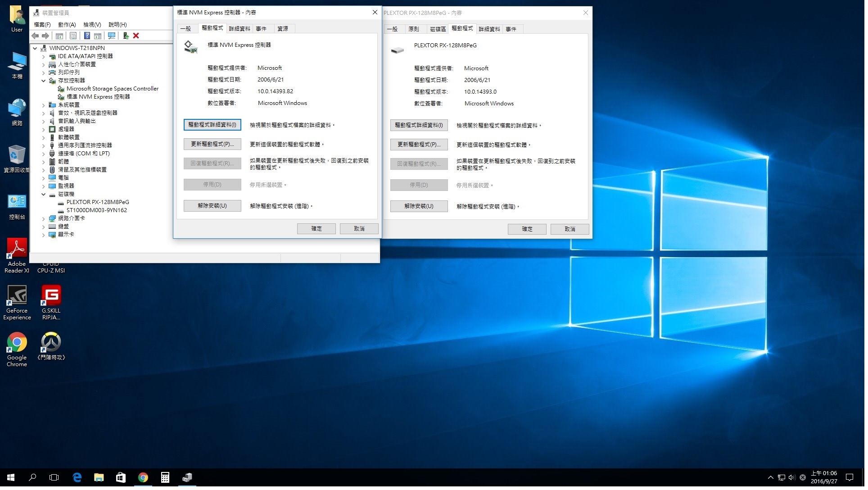Click the Forward arrow in Device Manager toolbar
The height and width of the screenshot is (490, 868).
(45, 36)
